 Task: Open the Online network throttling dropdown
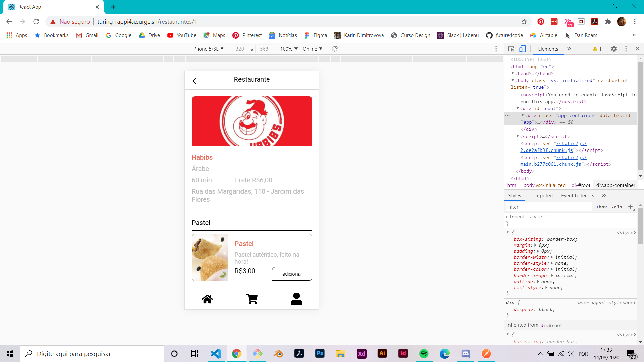click(312, 49)
